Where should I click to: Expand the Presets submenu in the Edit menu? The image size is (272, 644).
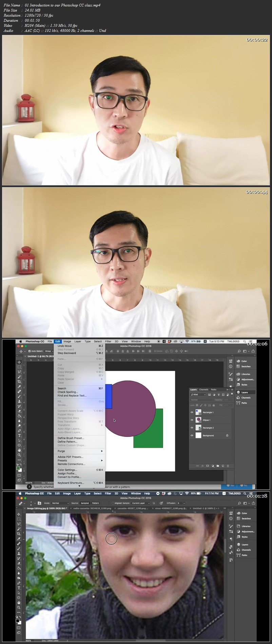click(x=79, y=461)
